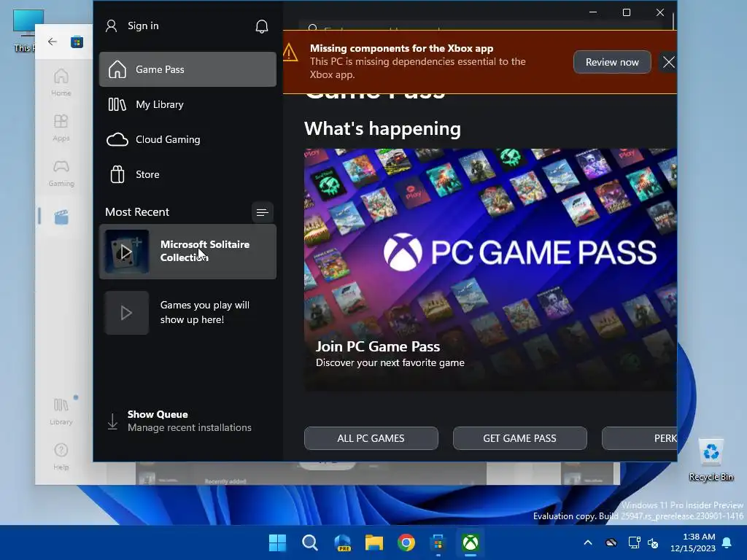Click the Store shopping bag icon
747x560 pixels.
click(x=117, y=174)
